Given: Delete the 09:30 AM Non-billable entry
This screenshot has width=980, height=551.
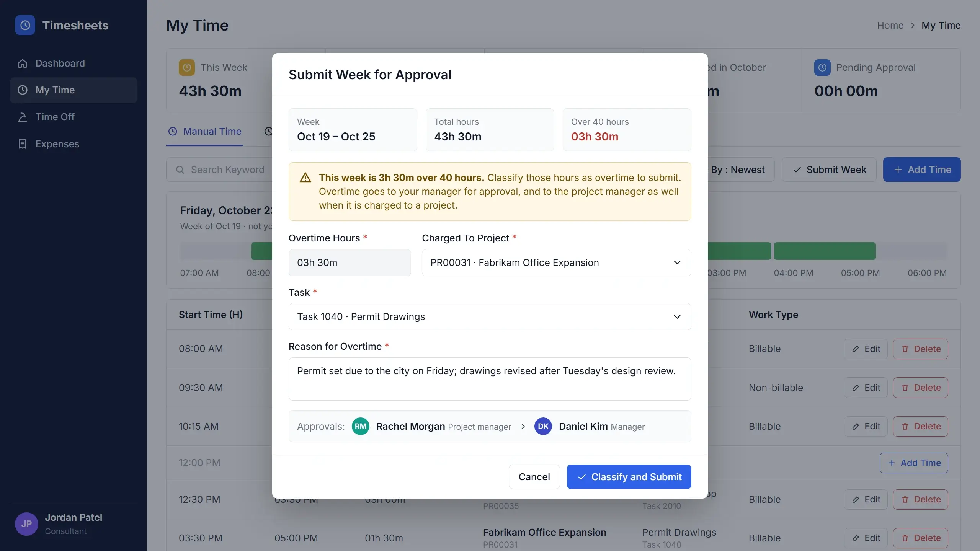Looking at the screenshot, I should pyautogui.click(x=920, y=388).
